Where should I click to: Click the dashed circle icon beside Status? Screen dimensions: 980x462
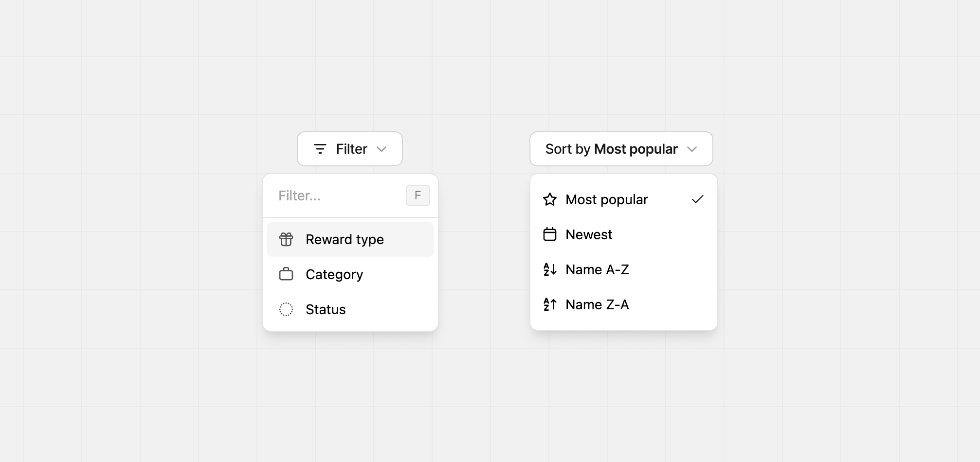[x=286, y=309]
